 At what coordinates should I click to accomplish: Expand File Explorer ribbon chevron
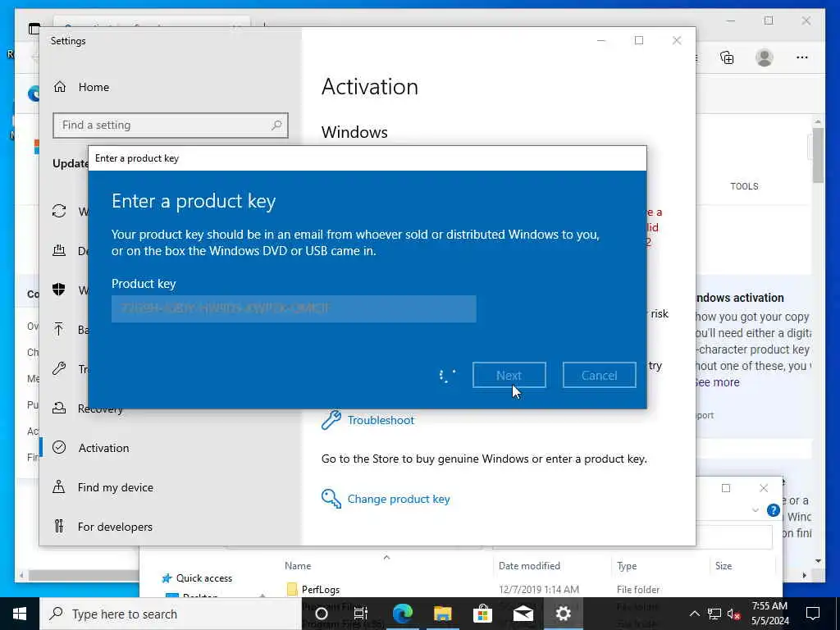click(756, 510)
